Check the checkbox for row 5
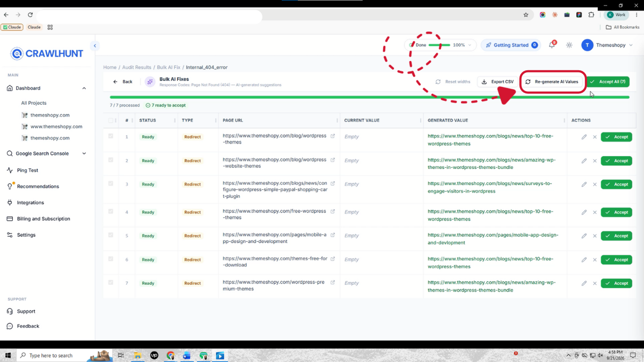The width and height of the screenshot is (644, 362). [111, 235]
